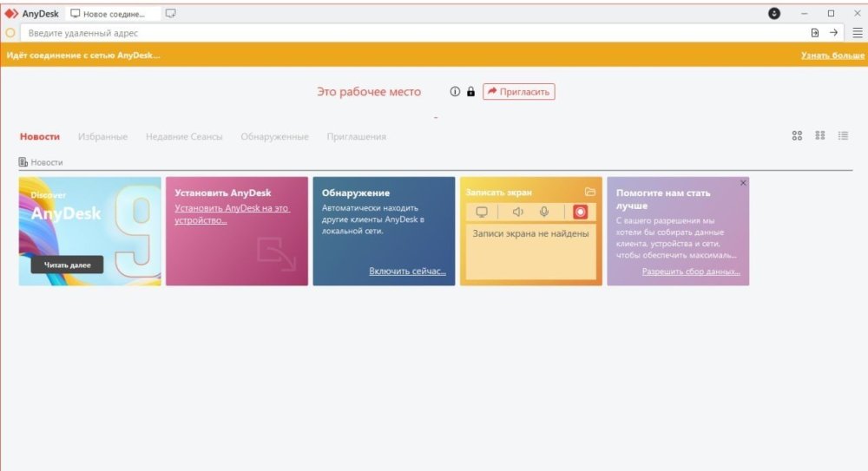The height and width of the screenshot is (471, 868).
Task: Click the Это рабочее место heading
Action: (x=369, y=92)
